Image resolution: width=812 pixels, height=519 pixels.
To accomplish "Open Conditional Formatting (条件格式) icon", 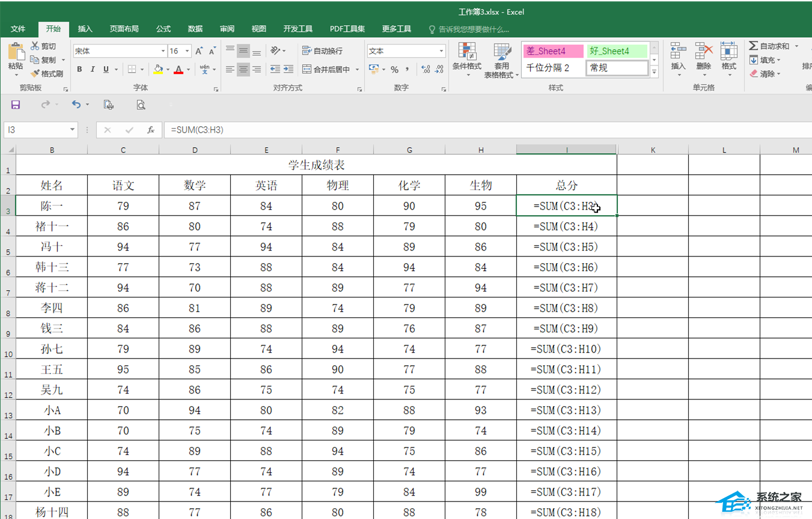I will tap(466, 52).
